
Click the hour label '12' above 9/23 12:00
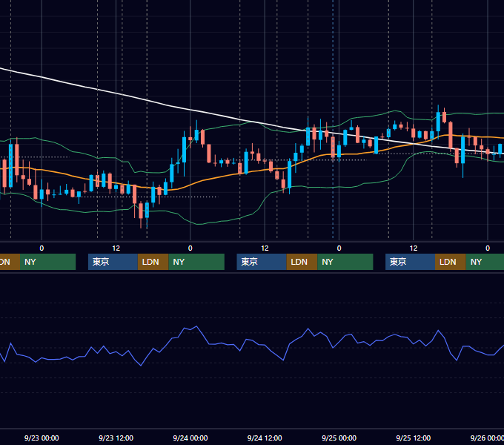(x=116, y=248)
